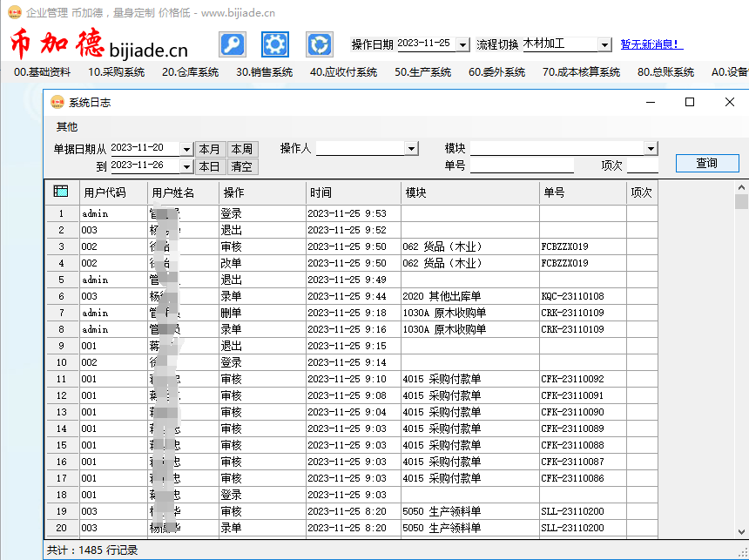The image size is (749, 560).
Task: Open the magnifier search toolbar icon
Action: click(232, 44)
